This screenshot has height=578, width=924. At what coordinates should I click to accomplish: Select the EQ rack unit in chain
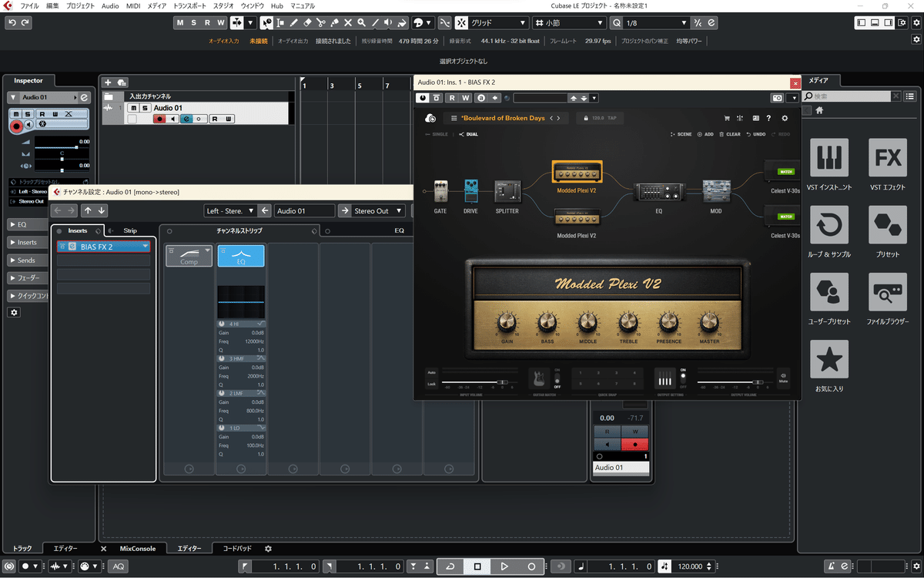(x=658, y=192)
